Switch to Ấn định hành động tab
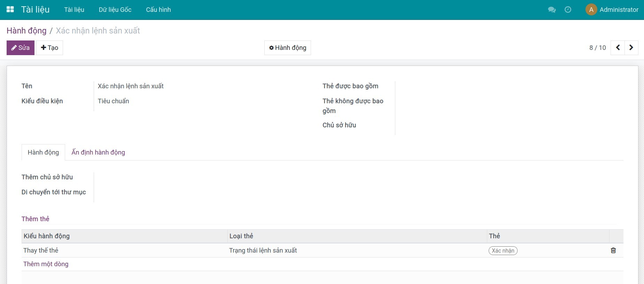This screenshot has width=644, height=284. (98, 152)
